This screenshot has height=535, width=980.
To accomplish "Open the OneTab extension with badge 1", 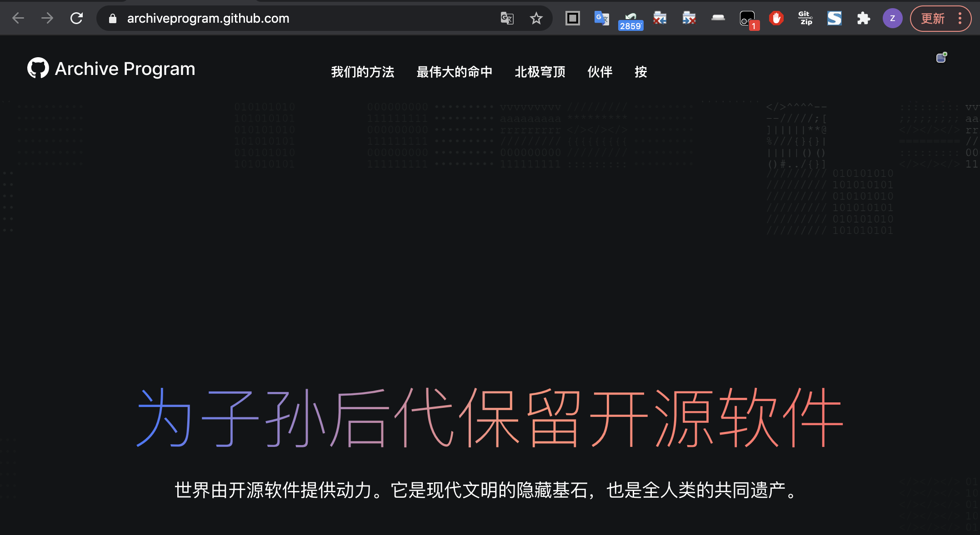I will point(748,18).
